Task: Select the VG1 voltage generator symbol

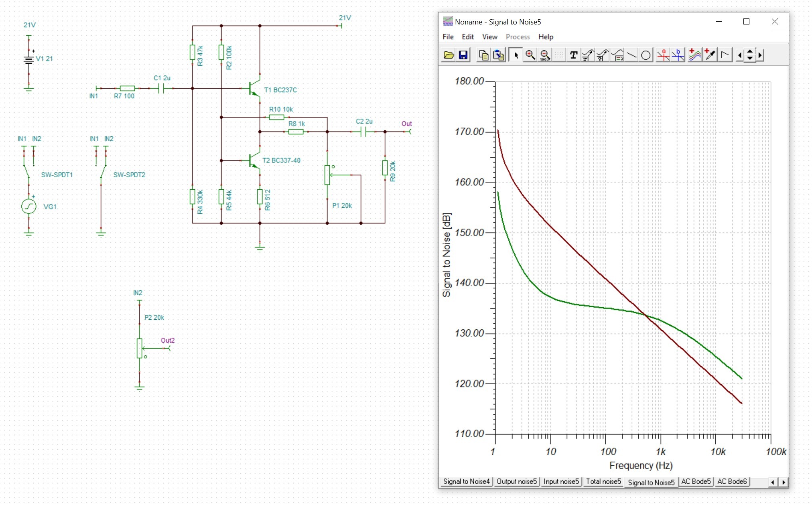Action: [x=28, y=207]
